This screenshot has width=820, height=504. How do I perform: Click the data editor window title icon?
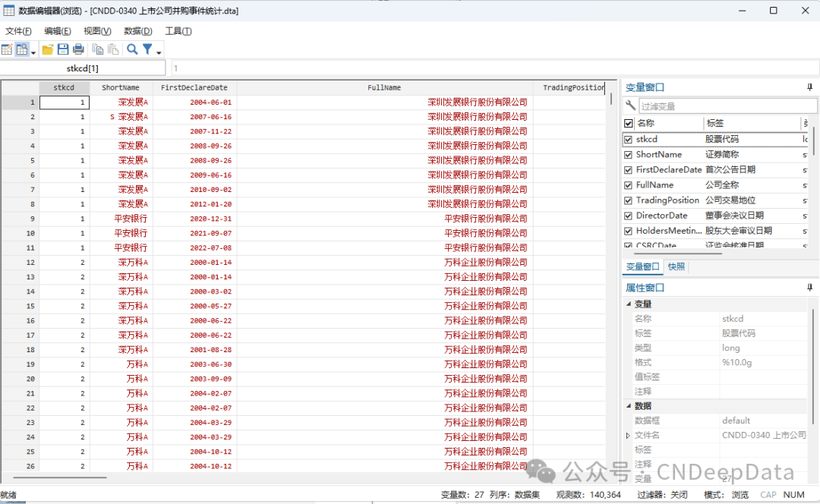[x=9, y=11]
